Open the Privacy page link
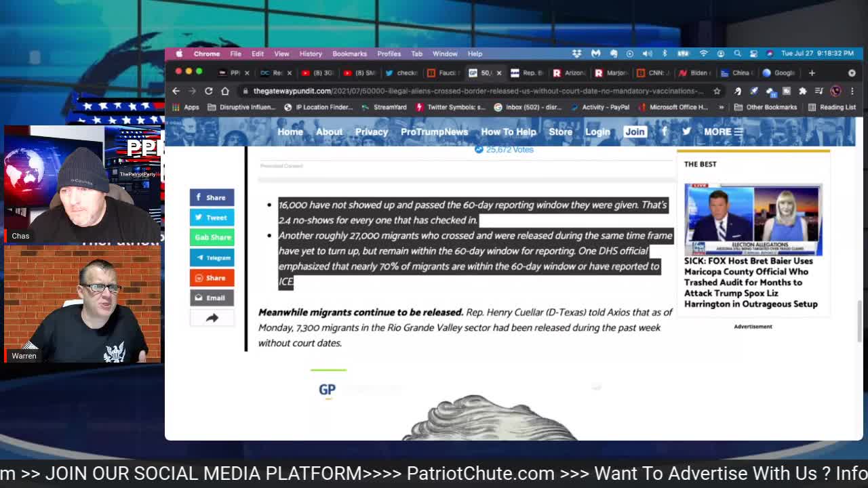868x488 pixels. pyautogui.click(x=372, y=131)
